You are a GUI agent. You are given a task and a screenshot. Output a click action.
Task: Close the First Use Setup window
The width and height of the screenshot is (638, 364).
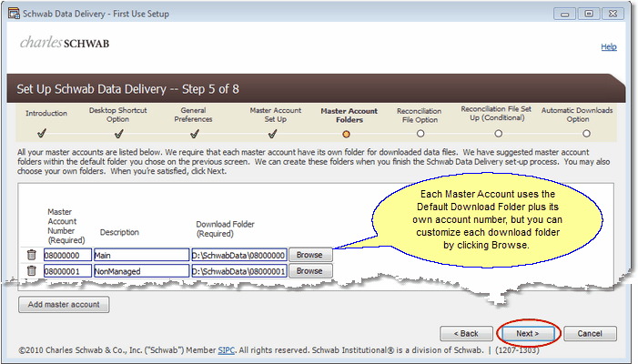click(x=613, y=14)
